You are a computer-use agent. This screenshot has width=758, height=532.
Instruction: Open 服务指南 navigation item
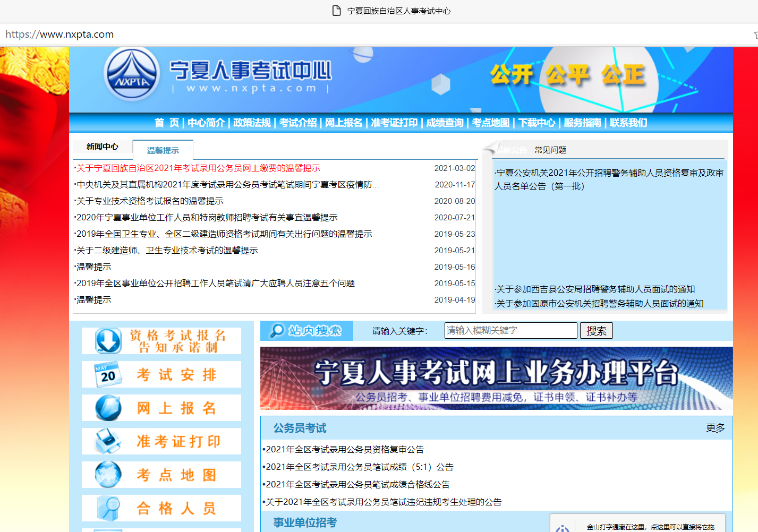coord(582,123)
